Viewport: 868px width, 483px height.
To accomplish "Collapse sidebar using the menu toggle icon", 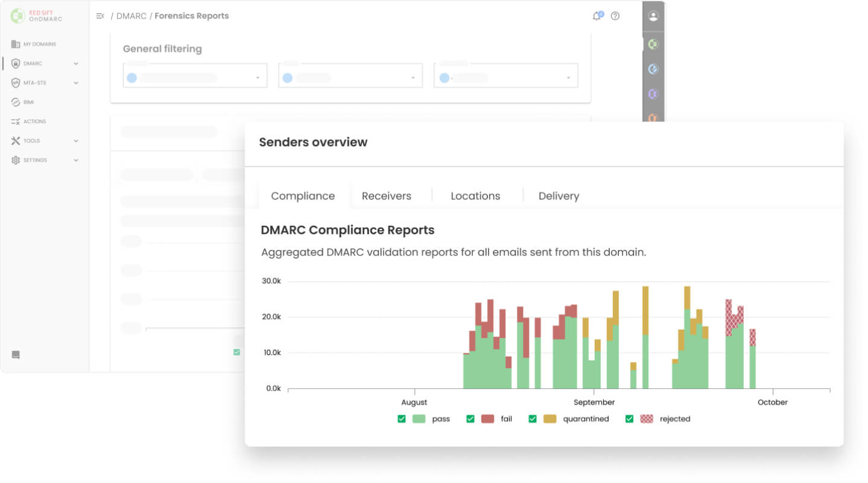I will pyautogui.click(x=100, y=16).
